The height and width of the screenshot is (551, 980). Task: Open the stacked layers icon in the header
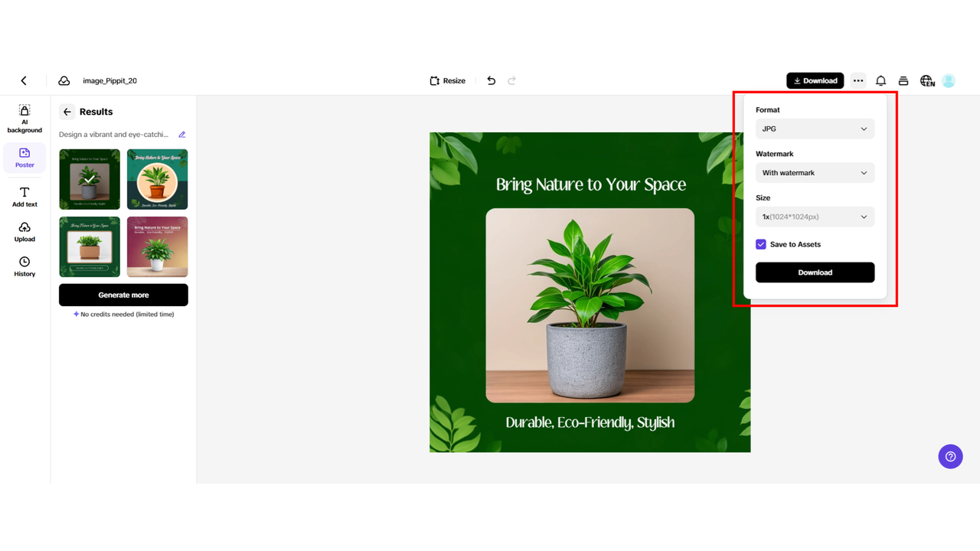903,80
